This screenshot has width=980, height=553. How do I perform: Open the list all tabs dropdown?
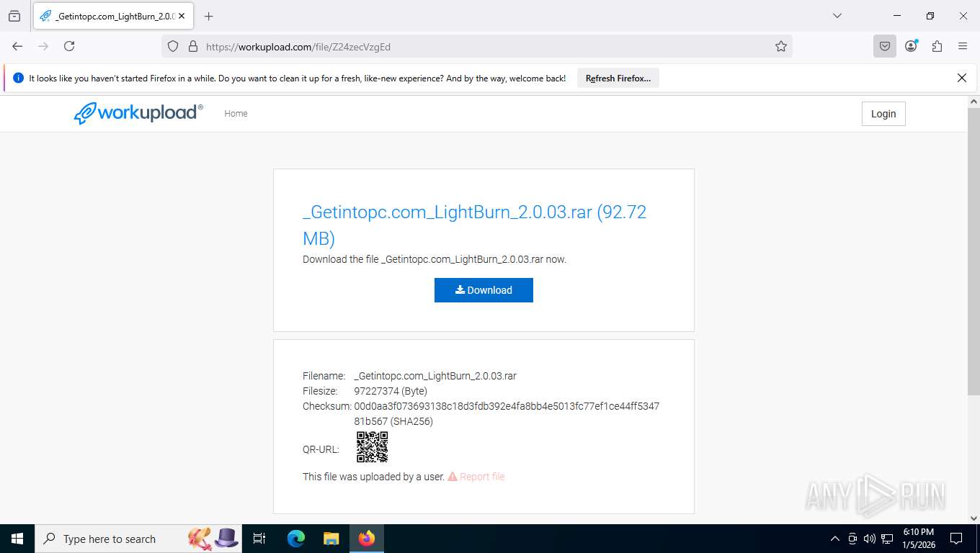click(837, 16)
